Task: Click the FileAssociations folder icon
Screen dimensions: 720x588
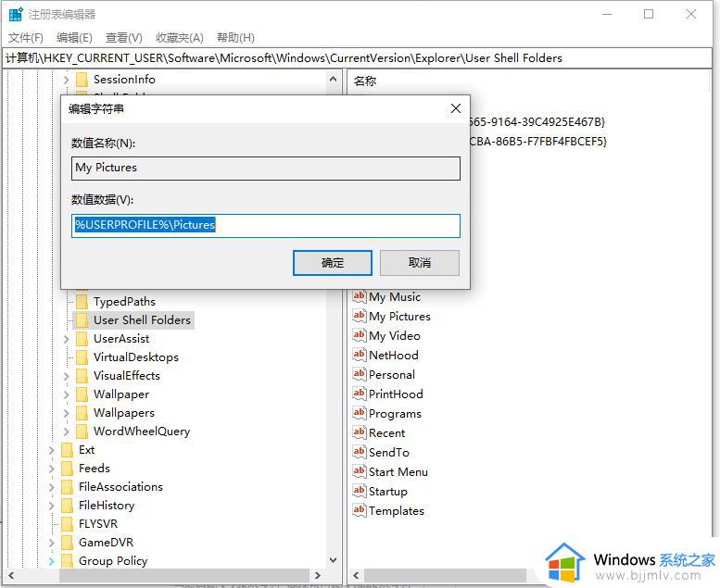Action: coord(67,486)
